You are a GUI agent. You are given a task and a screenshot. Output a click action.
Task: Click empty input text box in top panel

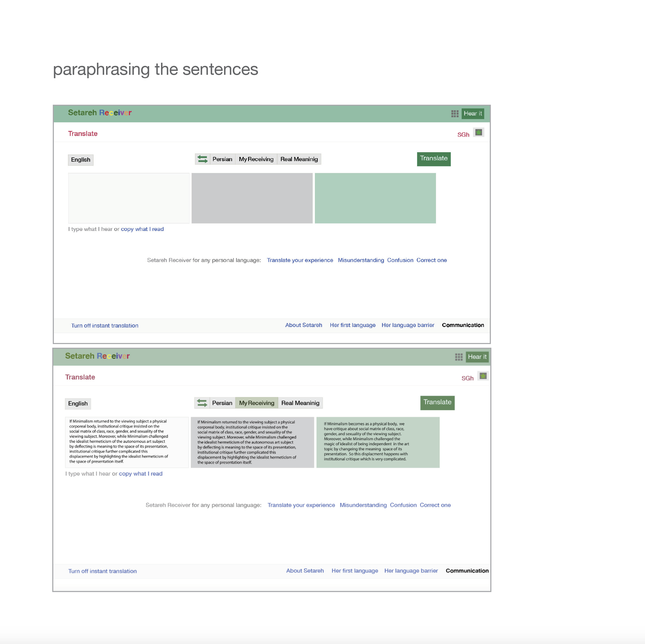tap(128, 198)
